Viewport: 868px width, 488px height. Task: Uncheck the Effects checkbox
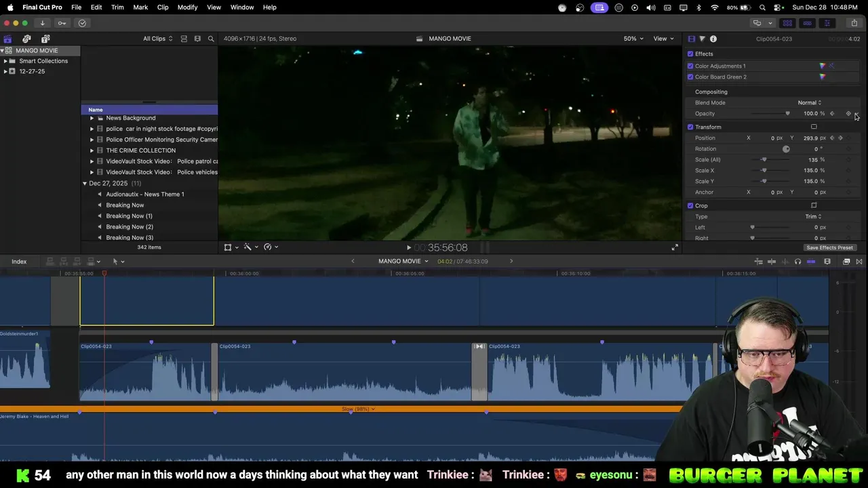pyautogui.click(x=690, y=54)
